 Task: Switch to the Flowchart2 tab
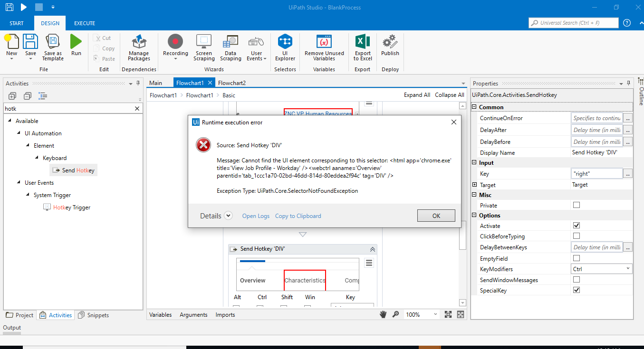[x=232, y=83]
